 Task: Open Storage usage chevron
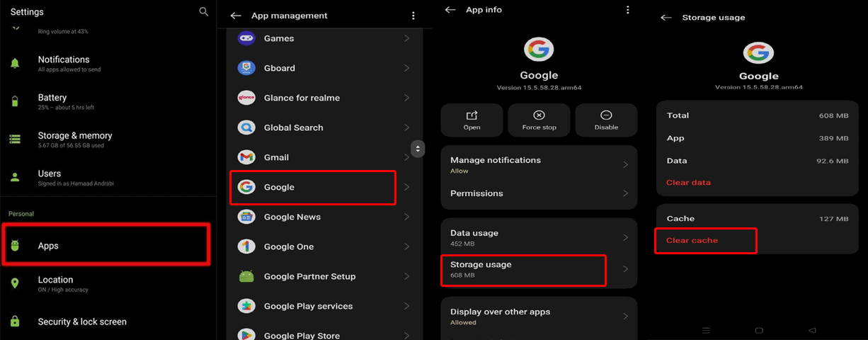point(625,269)
